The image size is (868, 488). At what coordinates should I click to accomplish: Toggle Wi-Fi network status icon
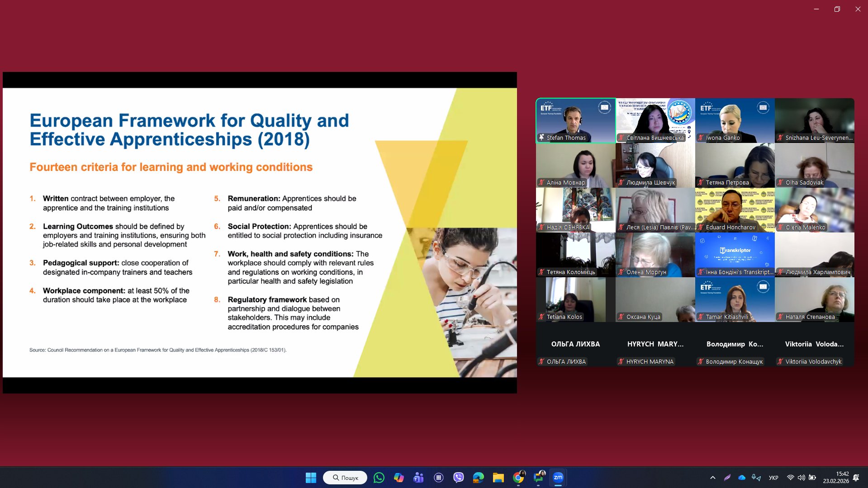[790, 478]
